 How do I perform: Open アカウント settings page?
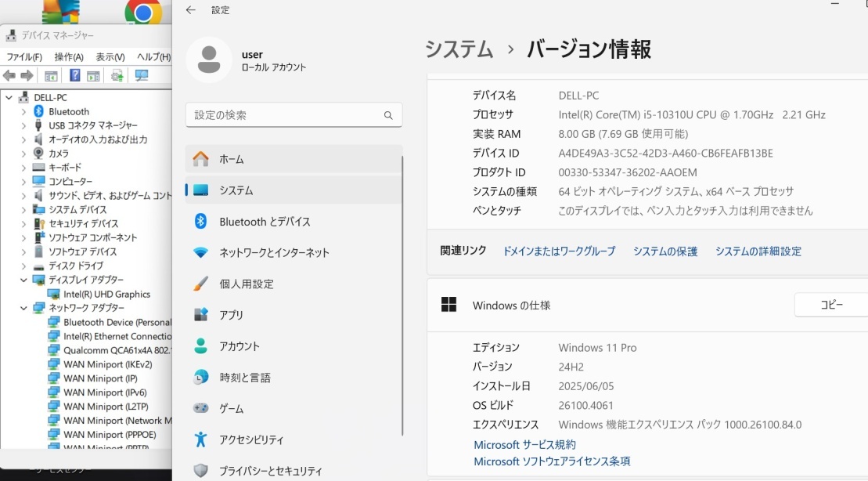294,346
